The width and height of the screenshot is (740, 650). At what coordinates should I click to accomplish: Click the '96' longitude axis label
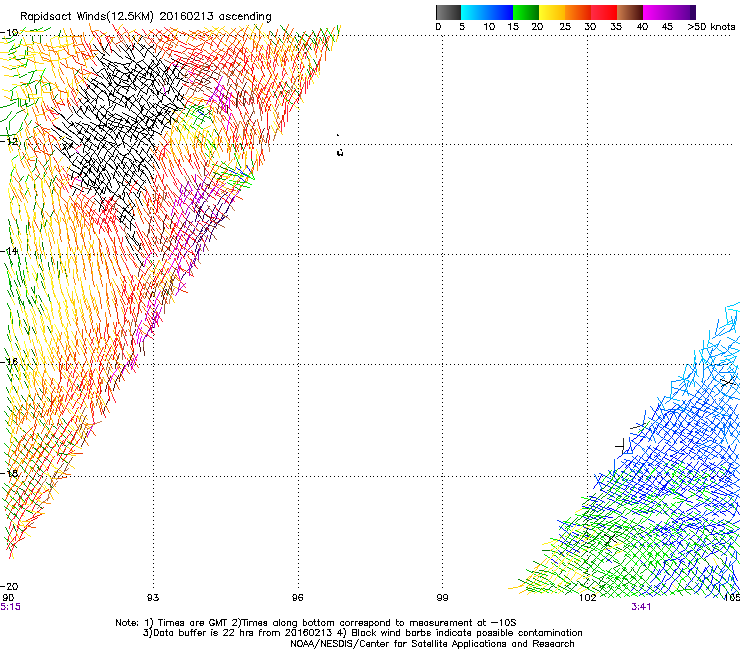pos(297,598)
